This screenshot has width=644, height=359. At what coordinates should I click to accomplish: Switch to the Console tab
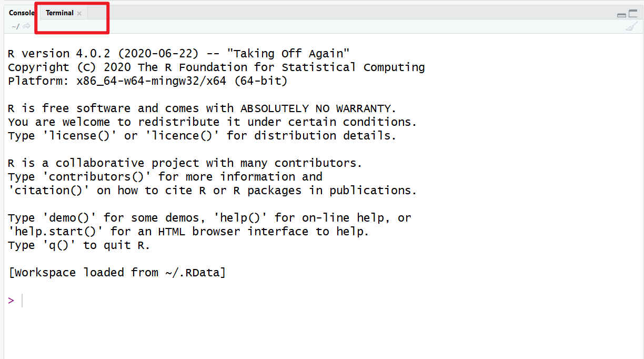pyautogui.click(x=21, y=13)
